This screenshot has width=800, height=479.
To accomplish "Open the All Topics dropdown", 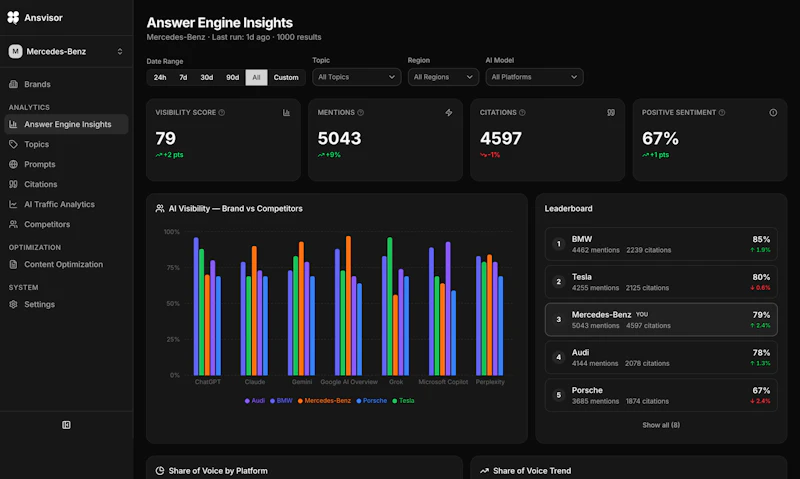I will [x=356, y=77].
